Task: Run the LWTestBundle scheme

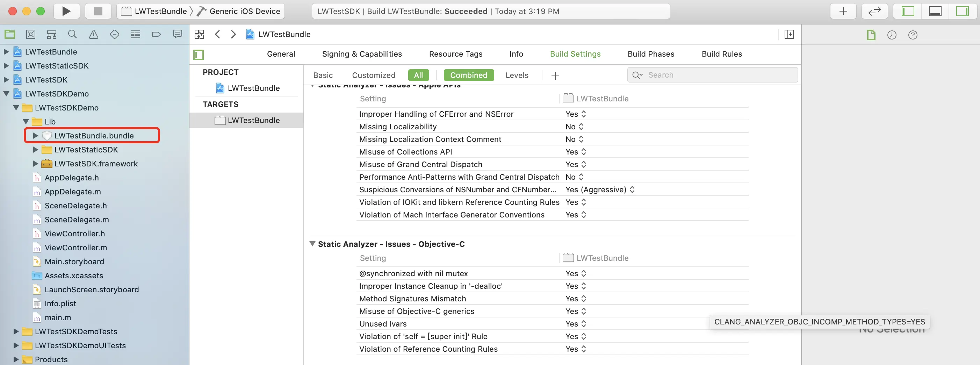Action: [66, 11]
